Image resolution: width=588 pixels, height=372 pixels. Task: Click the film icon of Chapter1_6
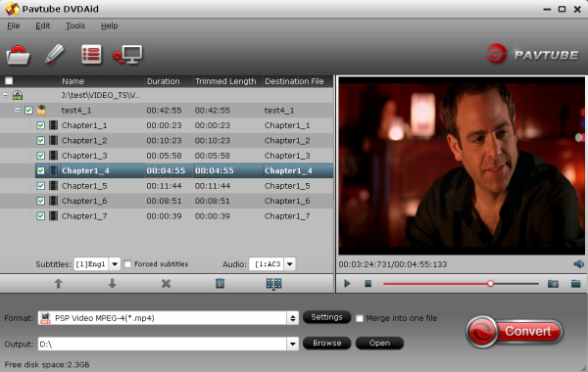[x=54, y=201]
